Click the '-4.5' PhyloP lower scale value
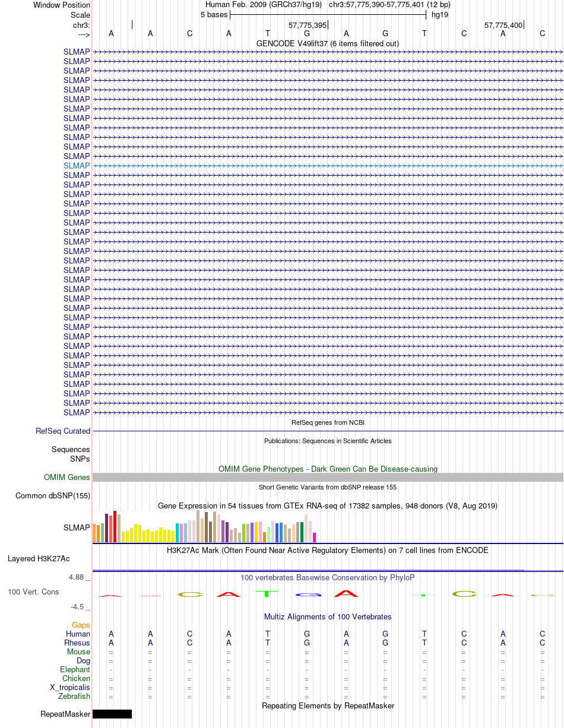The height and width of the screenshot is (728, 564). tap(77, 607)
